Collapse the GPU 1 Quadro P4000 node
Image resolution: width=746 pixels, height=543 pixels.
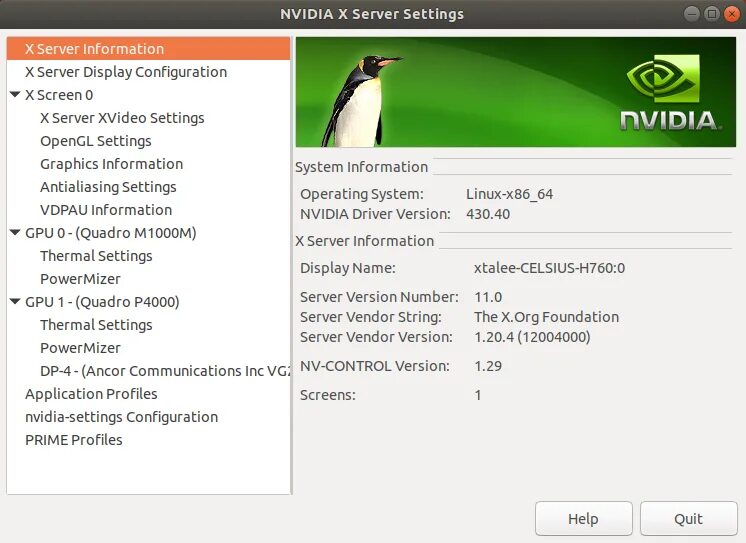pos(15,302)
